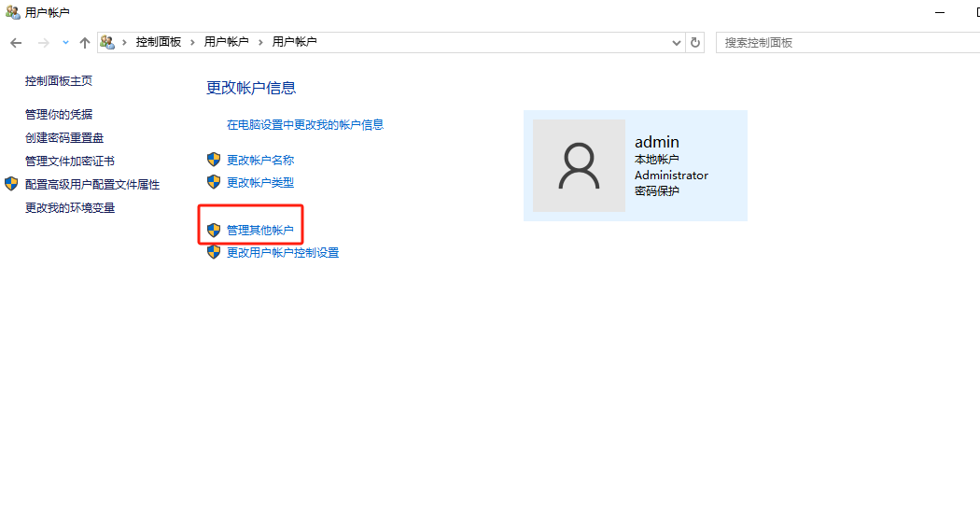Click shield icon beside 更改用户帐户控制设置

(x=214, y=252)
